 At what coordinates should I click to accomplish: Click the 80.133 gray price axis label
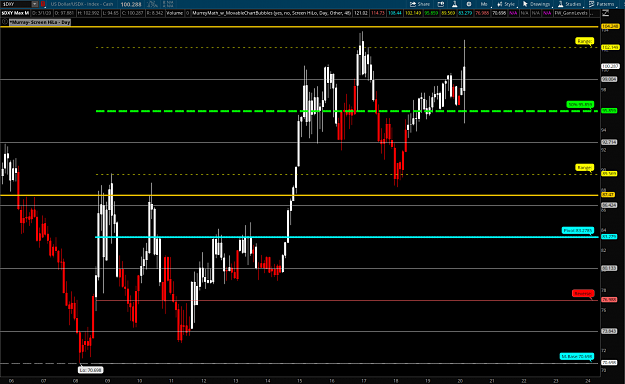(x=609, y=268)
